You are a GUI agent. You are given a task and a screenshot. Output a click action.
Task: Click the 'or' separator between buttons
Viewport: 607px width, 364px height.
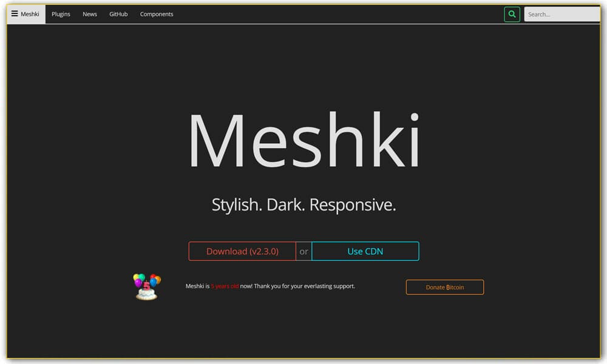click(303, 251)
